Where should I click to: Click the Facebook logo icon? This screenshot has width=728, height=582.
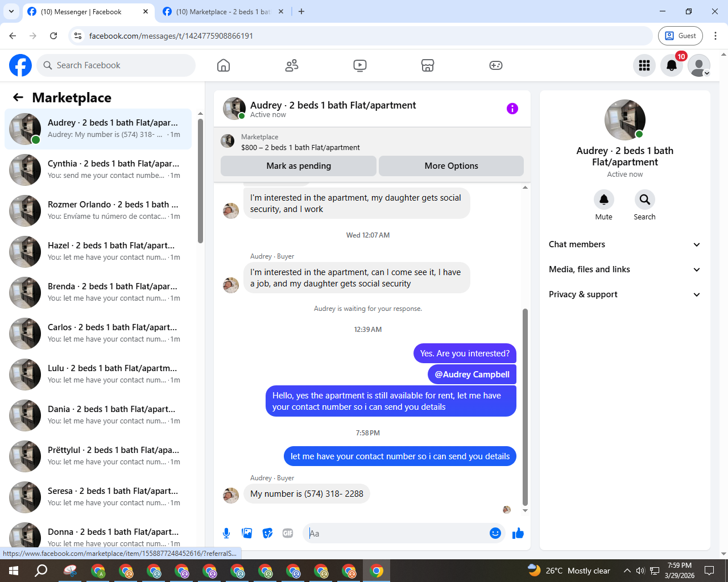20,65
